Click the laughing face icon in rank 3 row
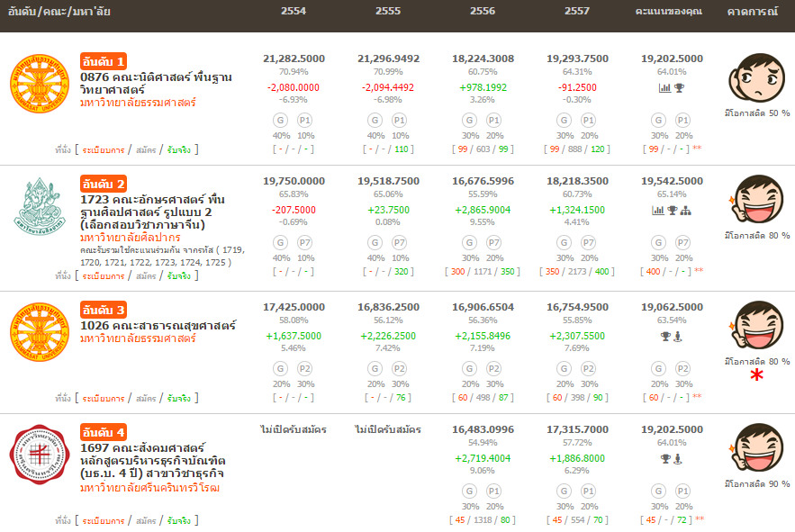The width and height of the screenshot is (795, 532). (x=756, y=326)
